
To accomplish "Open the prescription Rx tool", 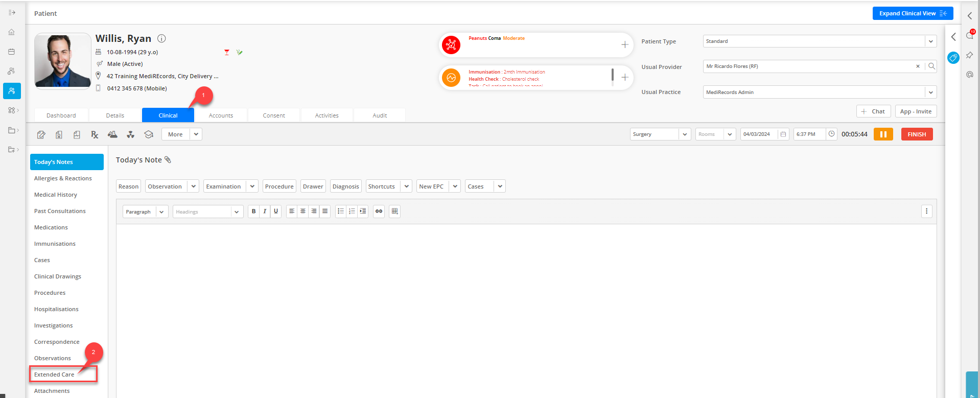I will tap(95, 134).
